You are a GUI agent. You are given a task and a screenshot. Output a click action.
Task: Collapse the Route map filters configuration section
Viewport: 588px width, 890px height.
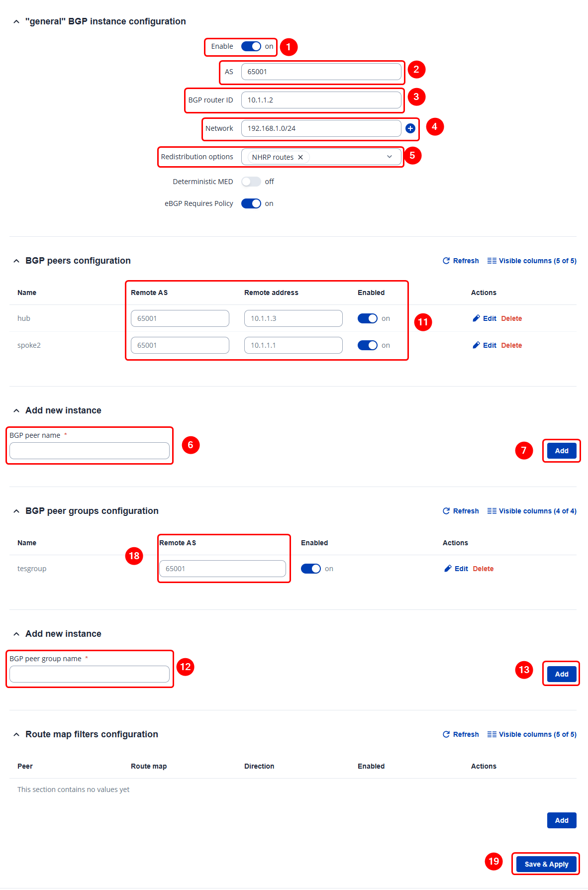[16, 734]
